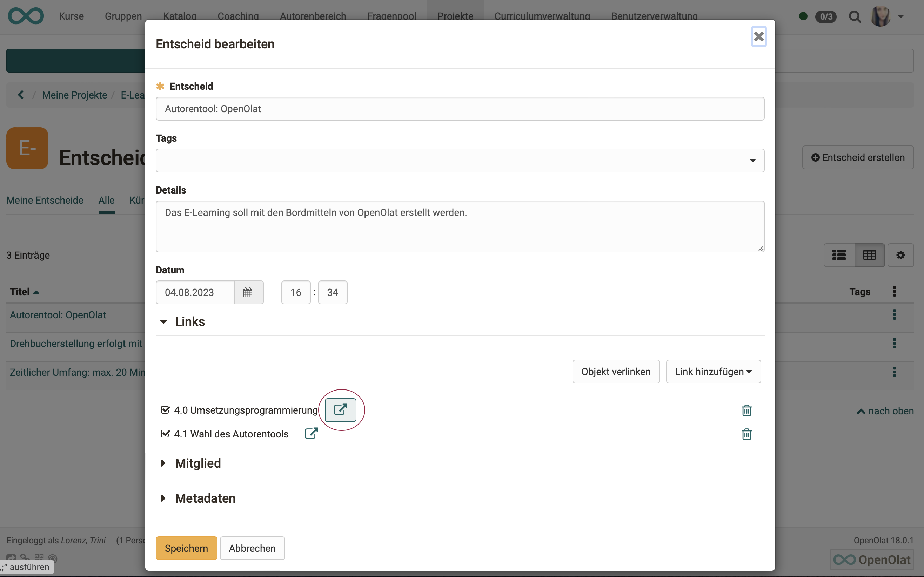Expand the Metadaten section

(x=205, y=498)
